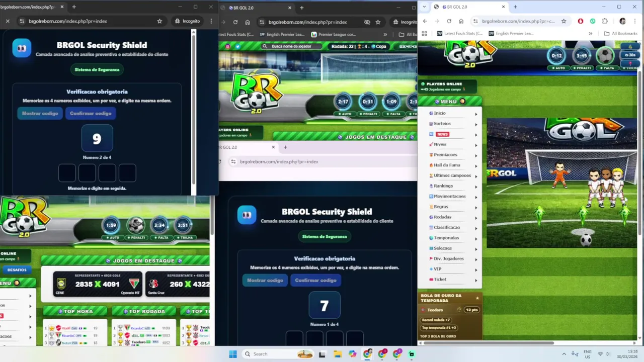Select Ultimos campeoes menu item
The height and width of the screenshot is (362, 644).
point(452,175)
